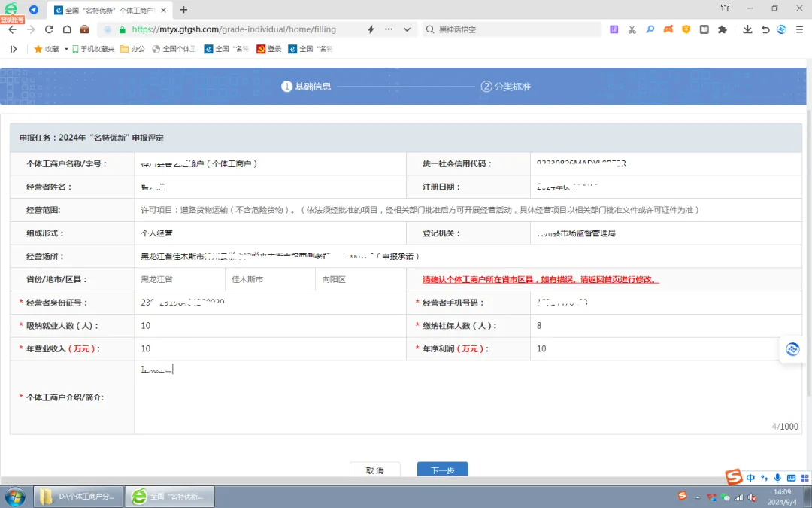Open the Sogou soft keyboard icon
This screenshot has height=508, width=812.
click(x=791, y=478)
